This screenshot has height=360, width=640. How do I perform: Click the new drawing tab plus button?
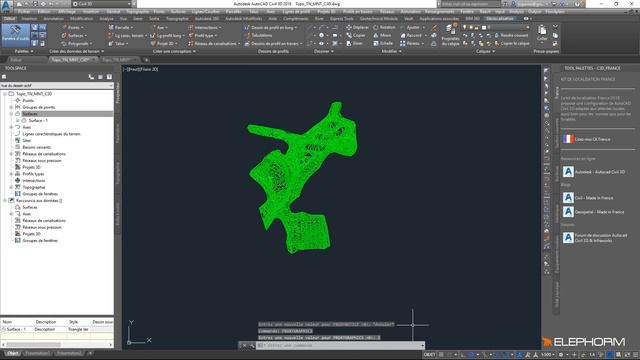click(147, 60)
